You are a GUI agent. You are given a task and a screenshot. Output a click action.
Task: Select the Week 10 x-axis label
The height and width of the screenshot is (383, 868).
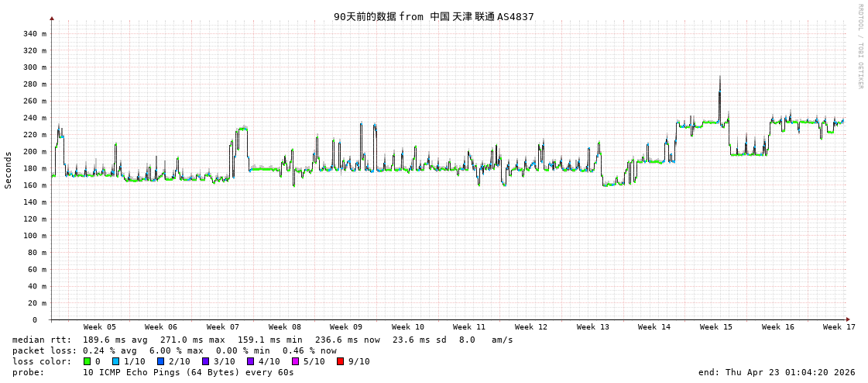[407, 327]
